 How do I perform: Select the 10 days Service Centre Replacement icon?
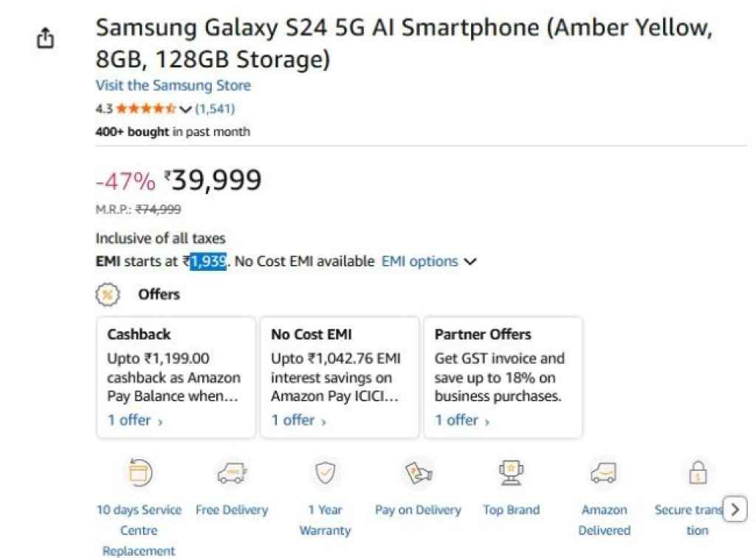coord(139,473)
